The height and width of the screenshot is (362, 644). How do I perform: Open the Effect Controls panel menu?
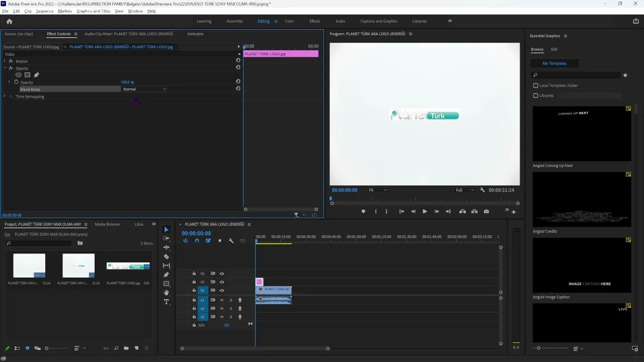76,34
